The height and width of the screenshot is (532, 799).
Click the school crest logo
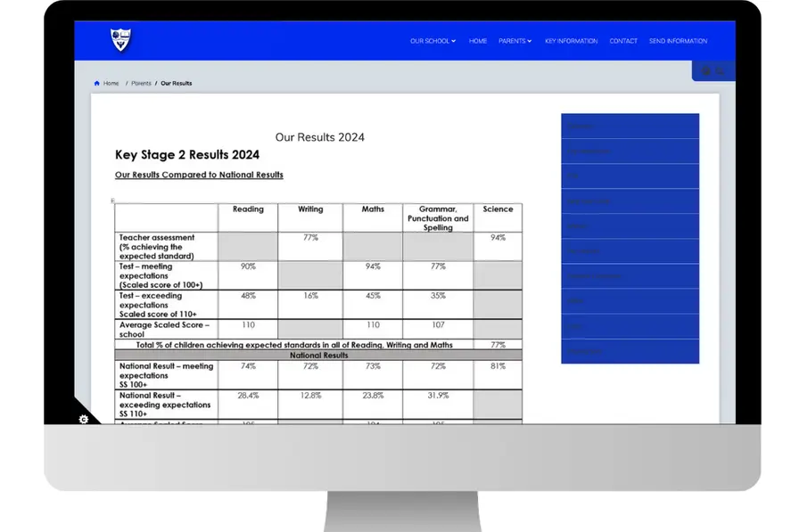tap(120, 40)
